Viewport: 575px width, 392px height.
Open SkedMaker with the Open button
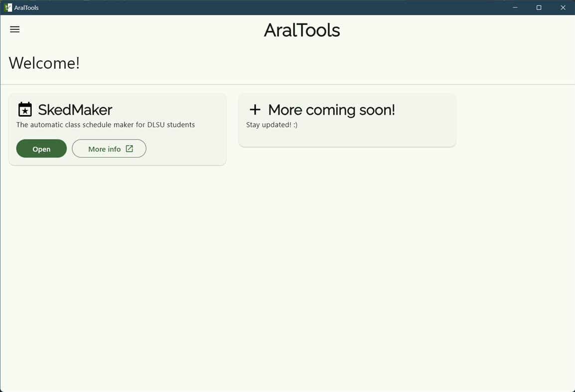point(41,148)
